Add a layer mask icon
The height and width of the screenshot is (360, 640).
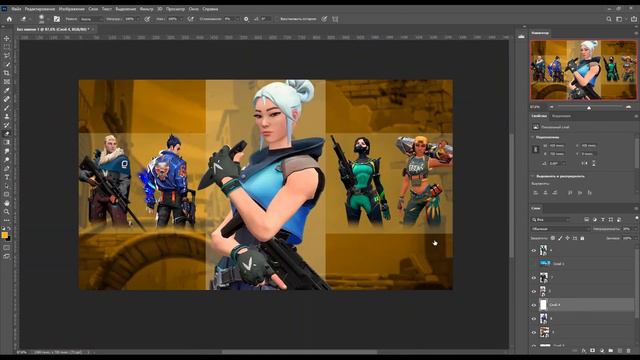pos(592,351)
